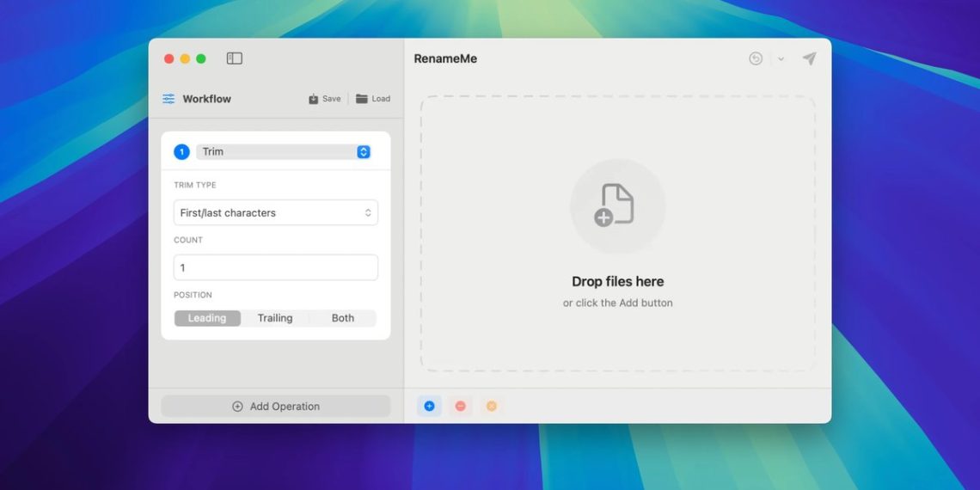
Task: Save the current workflow
Action: tap(325, 99)
